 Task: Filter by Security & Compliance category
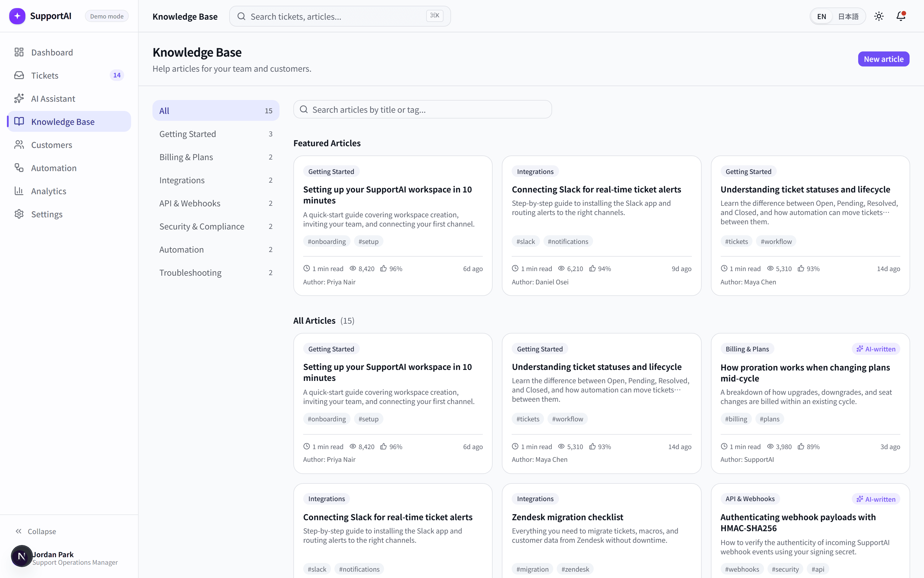(x=216, y=226)
